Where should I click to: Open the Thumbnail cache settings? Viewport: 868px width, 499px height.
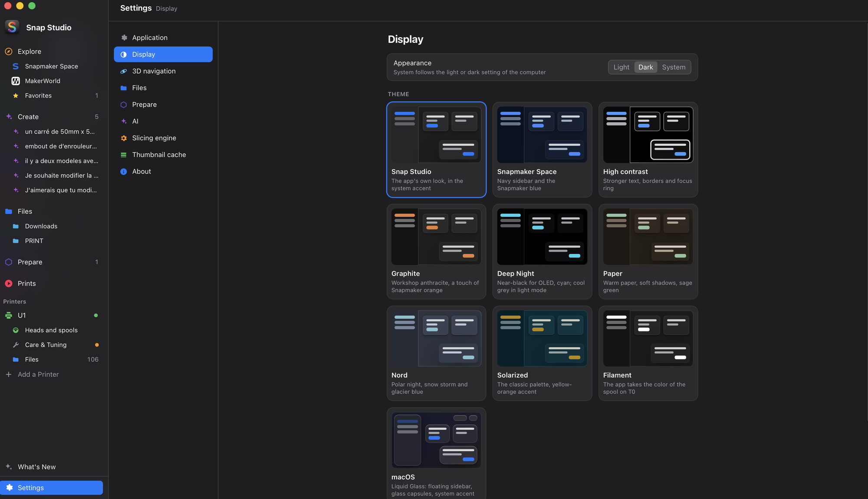click(163, 155)
